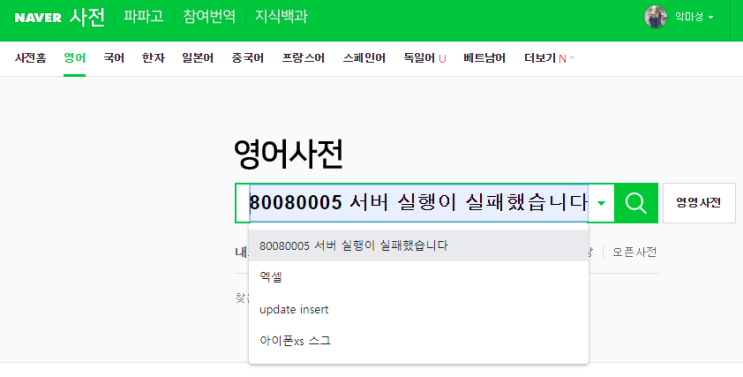The width and height of the screenshot is (743, 377).
Task: Select the 프랑스어 dictionary tab
Action: 303,58
